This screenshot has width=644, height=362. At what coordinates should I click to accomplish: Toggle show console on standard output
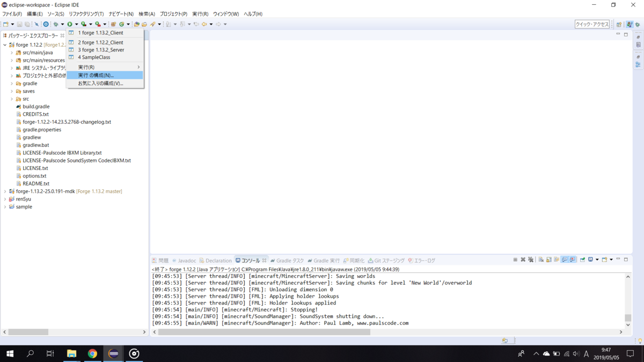tap(565, 260)
